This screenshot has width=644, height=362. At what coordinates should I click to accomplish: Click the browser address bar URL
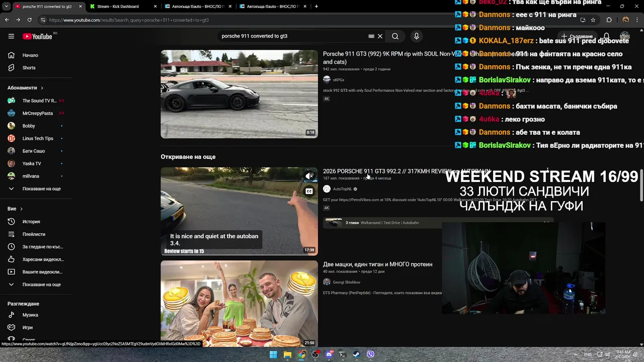click(129, 20)
